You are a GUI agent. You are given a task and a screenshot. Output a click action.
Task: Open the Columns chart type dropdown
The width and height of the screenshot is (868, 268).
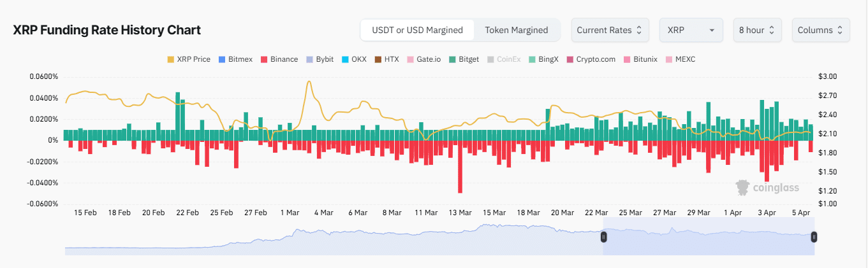pos(820,30)
